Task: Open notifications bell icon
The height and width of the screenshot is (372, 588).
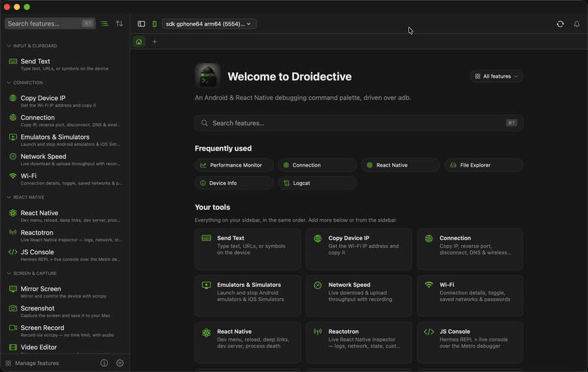Action: (577, 24)
